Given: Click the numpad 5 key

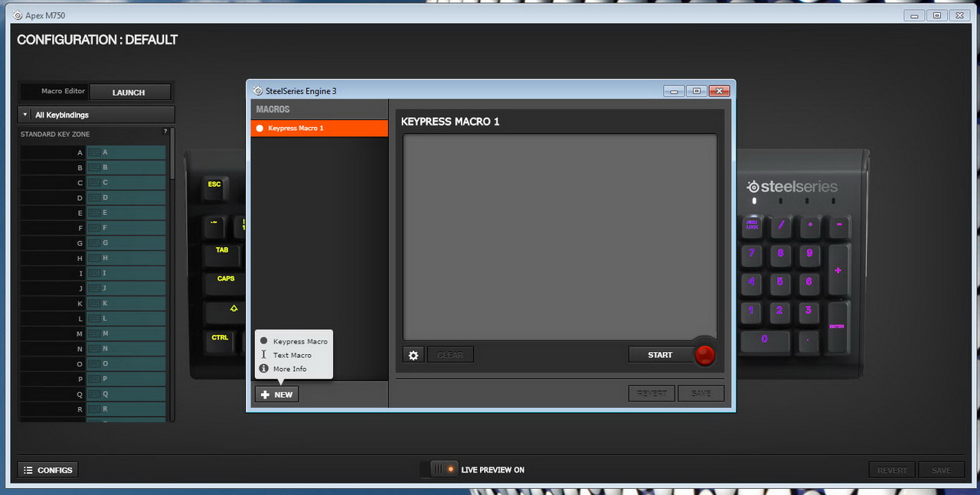Looking at the screenshot, I should click(x=781, y=283).
